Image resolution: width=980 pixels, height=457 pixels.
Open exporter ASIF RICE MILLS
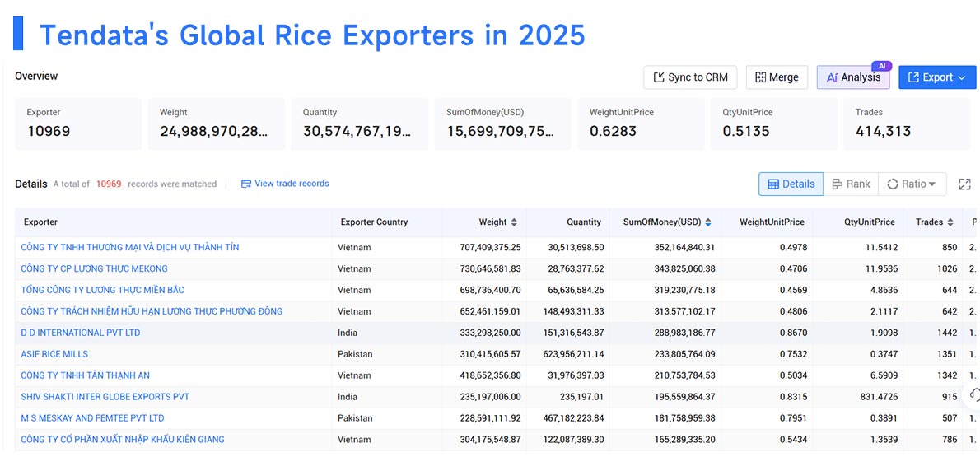pyautogui.click(x=54, y=354)
